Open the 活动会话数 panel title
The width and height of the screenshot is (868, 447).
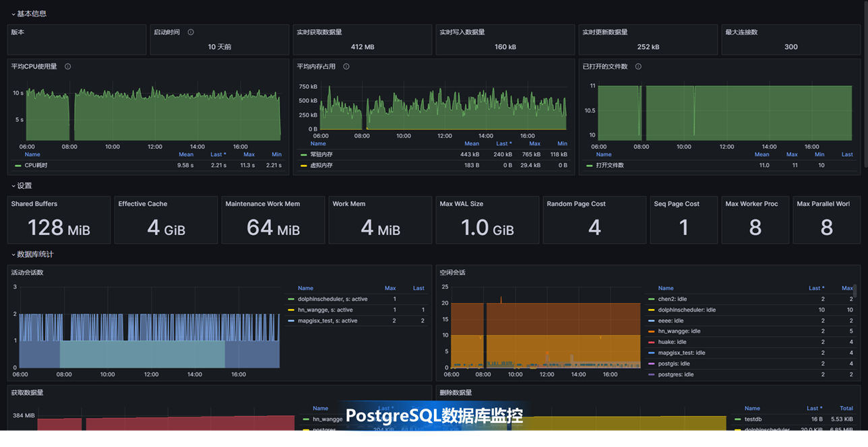click(27, 273)
